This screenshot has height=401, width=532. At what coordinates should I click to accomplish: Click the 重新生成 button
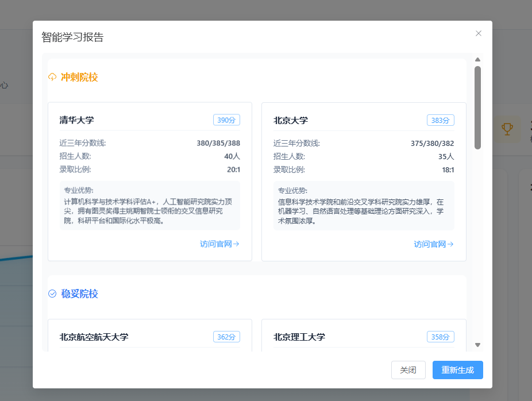point(458,370)
